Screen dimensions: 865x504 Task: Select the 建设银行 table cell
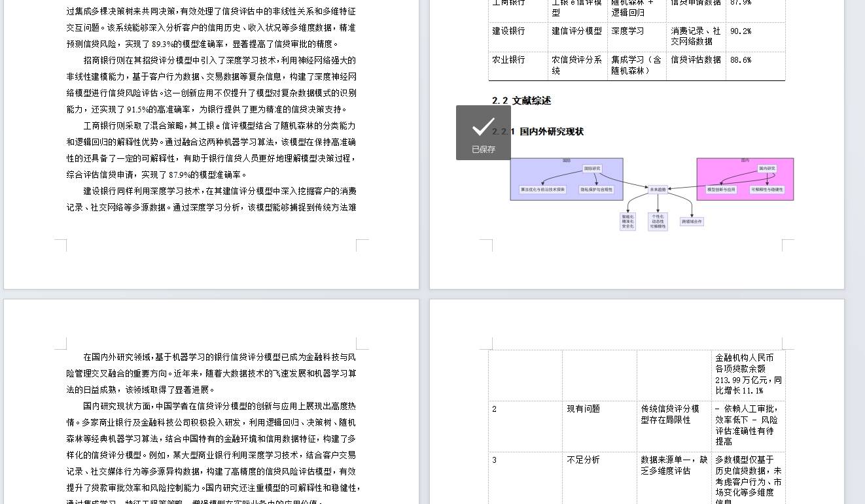point(518,37)
